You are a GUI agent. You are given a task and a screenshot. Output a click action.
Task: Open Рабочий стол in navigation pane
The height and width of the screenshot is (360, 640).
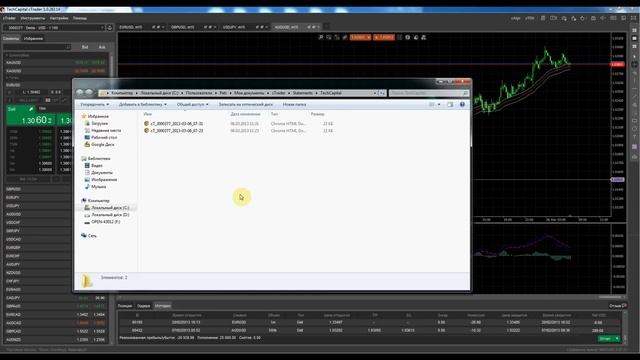click(x=104, y=138)
